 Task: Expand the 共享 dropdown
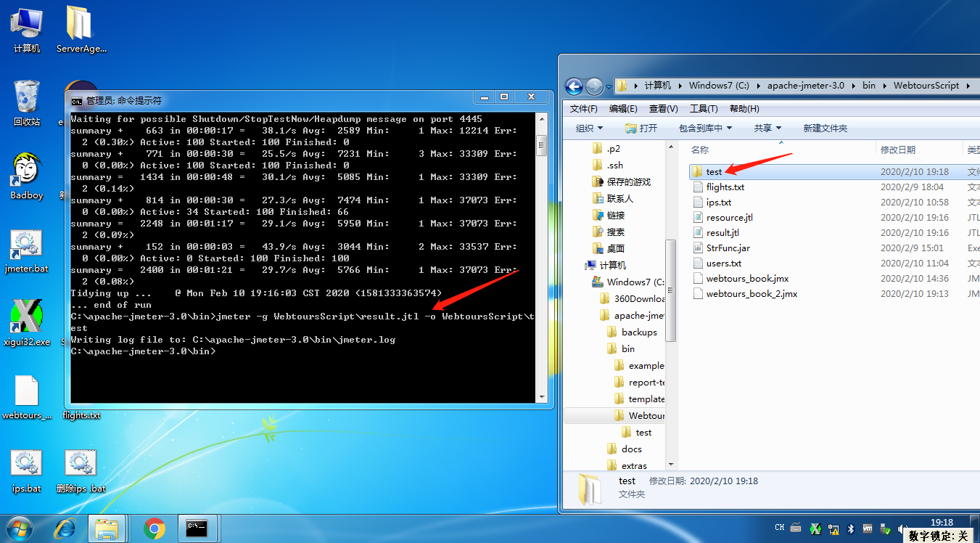click(767, 128)
